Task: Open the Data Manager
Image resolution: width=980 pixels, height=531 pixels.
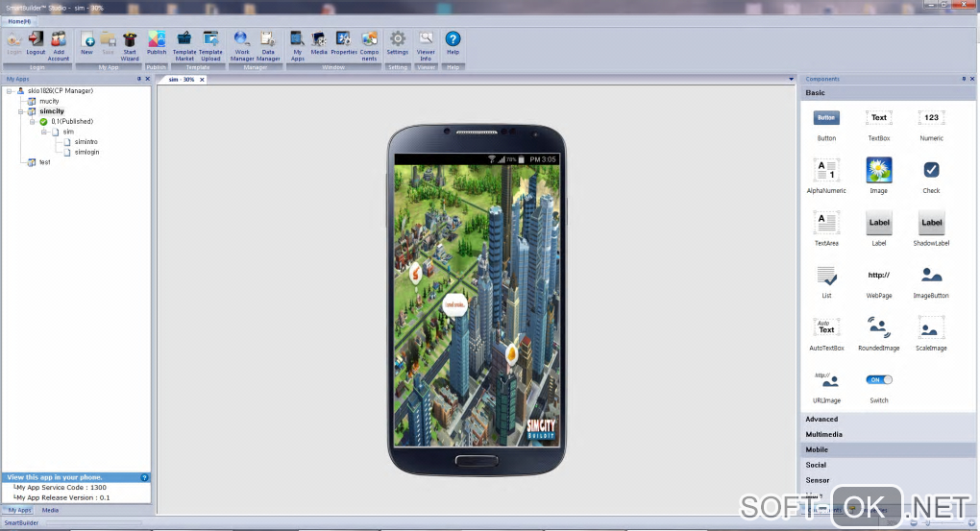Action: [x=268, y=45]
